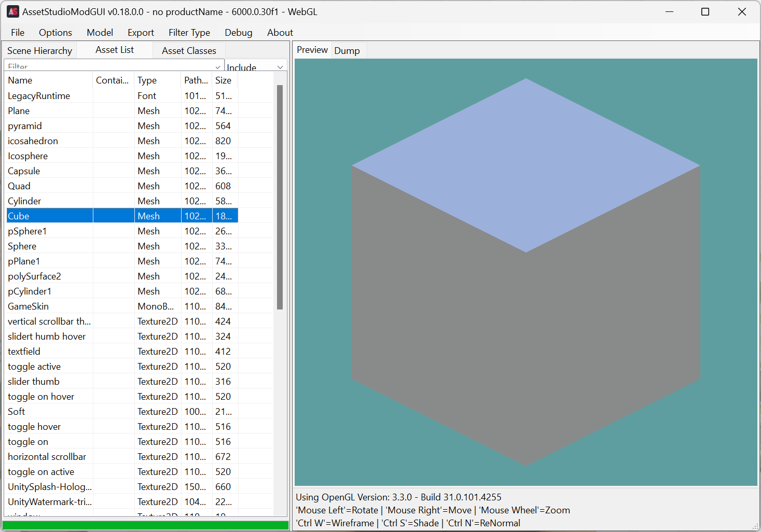Select the 'horizontal scrollbar' texture row
The height and width of the screenshot is (532, 761).
click(122, 457)
